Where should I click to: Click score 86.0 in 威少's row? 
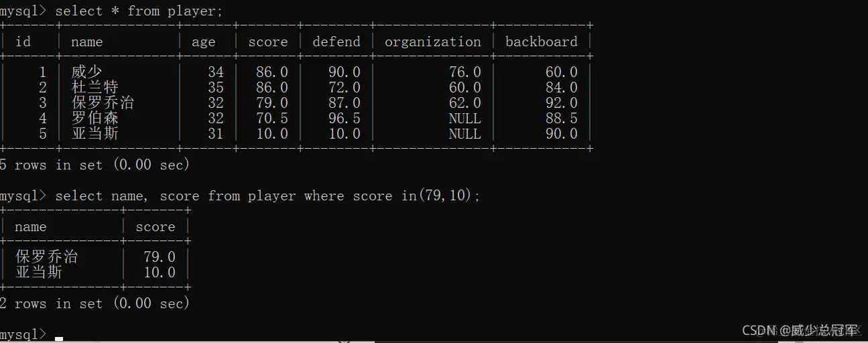click(272, 72)
